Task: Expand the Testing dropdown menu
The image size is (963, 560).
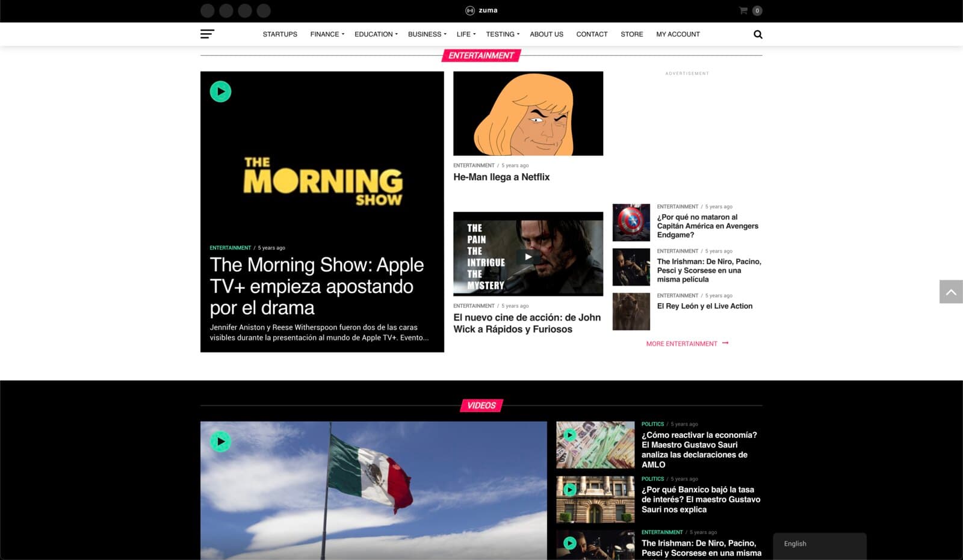Action: 503,34
